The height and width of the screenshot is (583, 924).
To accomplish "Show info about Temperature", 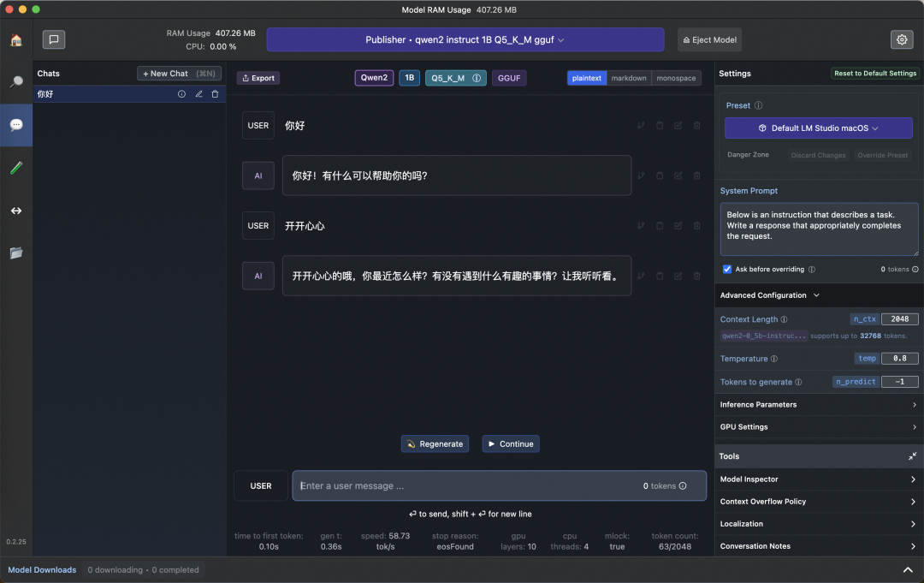I will tap(773, 359).
